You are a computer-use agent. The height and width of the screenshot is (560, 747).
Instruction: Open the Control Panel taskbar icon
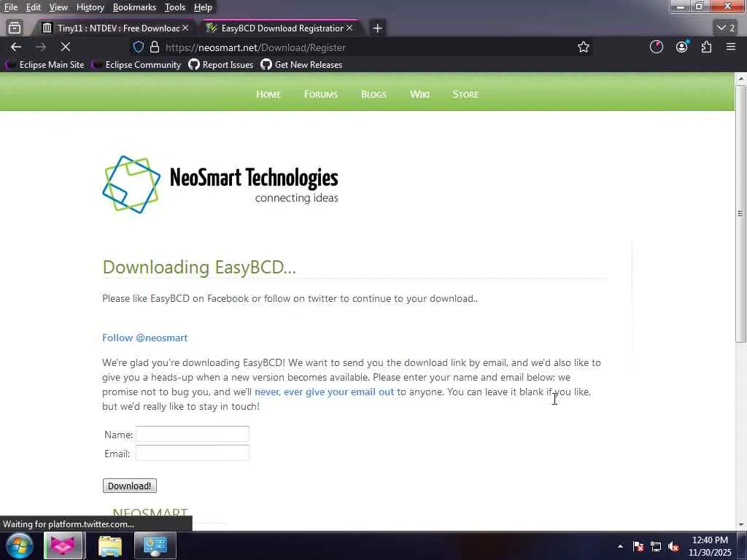click(x=155, y=545)
